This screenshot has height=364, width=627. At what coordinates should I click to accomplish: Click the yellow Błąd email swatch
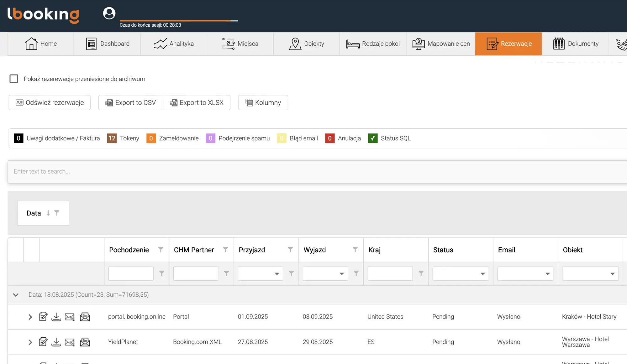pos(282,138)
